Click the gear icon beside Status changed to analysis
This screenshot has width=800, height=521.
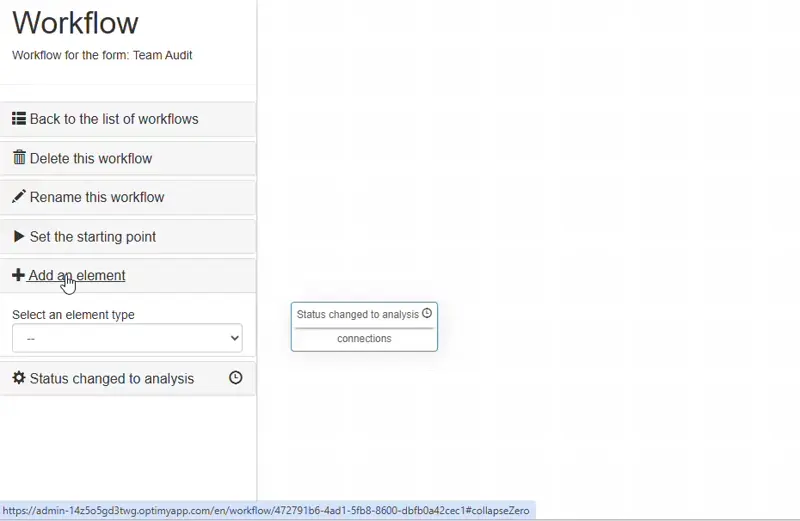coord(19,378)
